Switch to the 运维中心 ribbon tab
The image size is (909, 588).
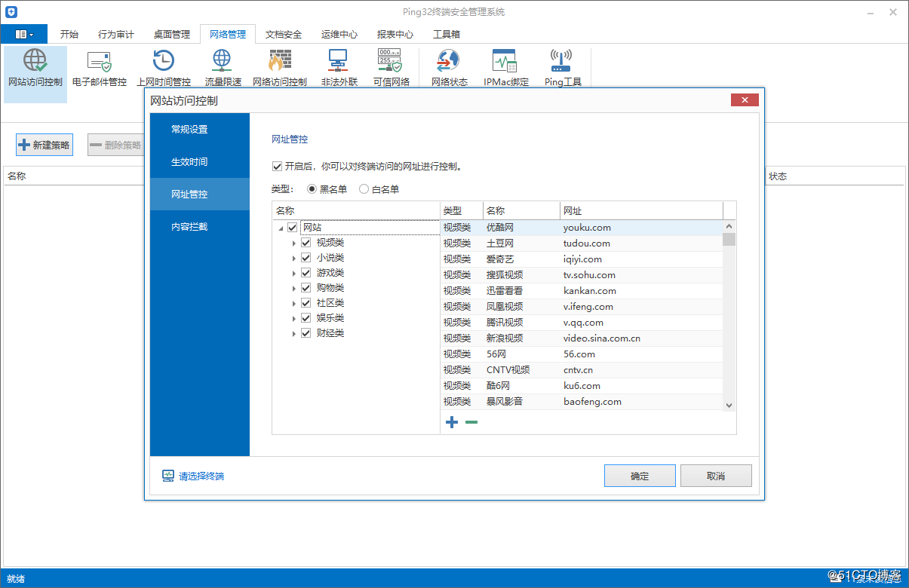coord(339,34)
